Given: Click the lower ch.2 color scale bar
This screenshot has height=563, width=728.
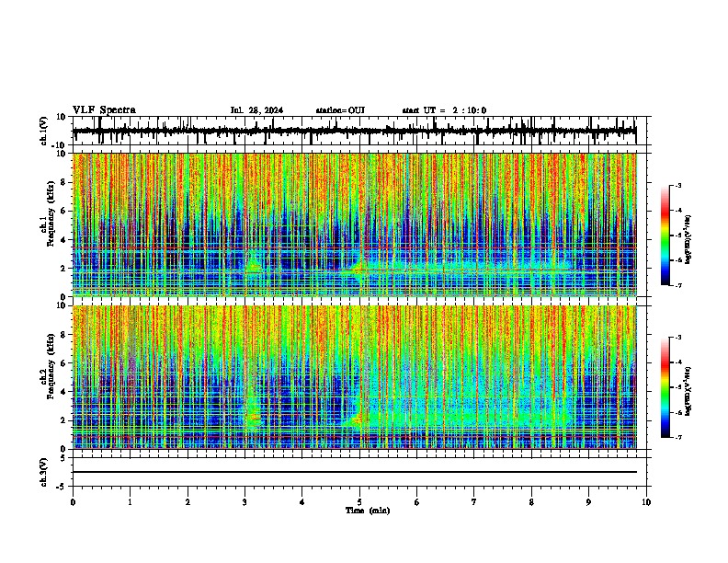Looking at the screenshot, I should [x=665, y=387].
